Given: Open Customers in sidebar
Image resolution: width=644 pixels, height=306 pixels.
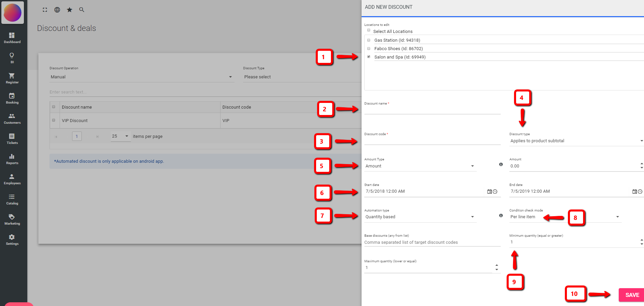Looking at the screenshot, I should 12,119.
